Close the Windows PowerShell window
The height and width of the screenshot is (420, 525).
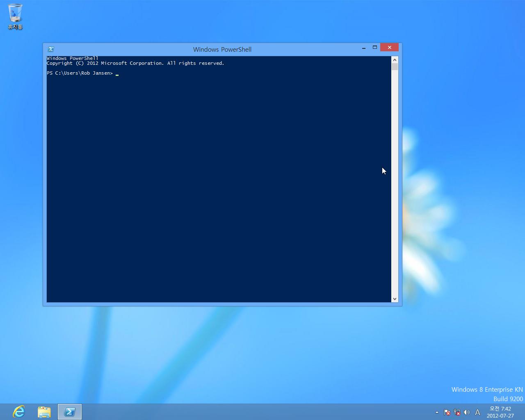[x=389, y=47]
